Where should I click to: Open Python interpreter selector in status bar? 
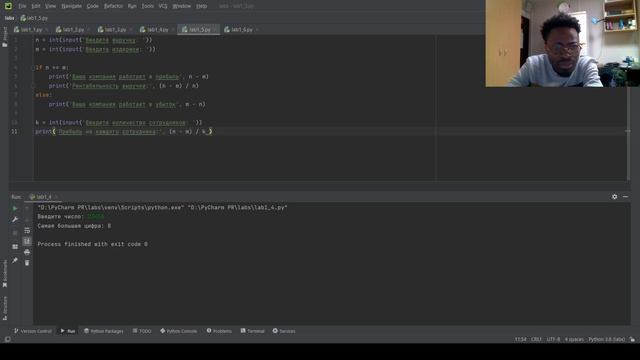point(607,339)
